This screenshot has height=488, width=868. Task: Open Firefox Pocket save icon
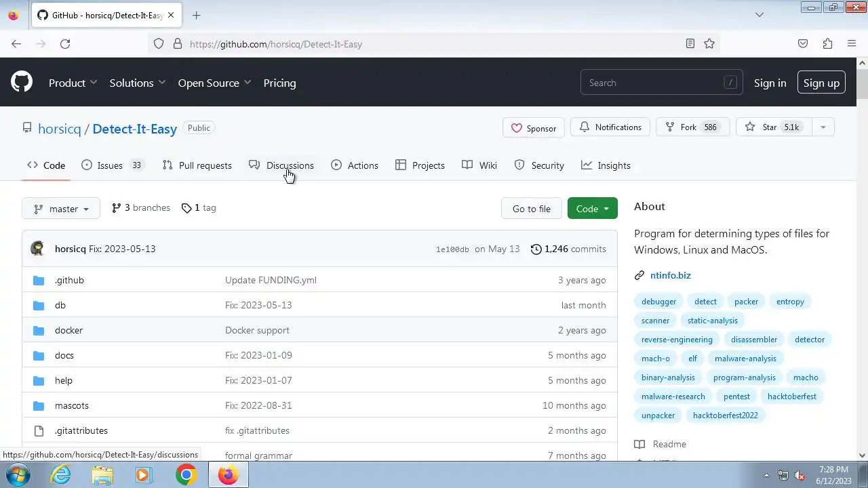tap(803, 44)
